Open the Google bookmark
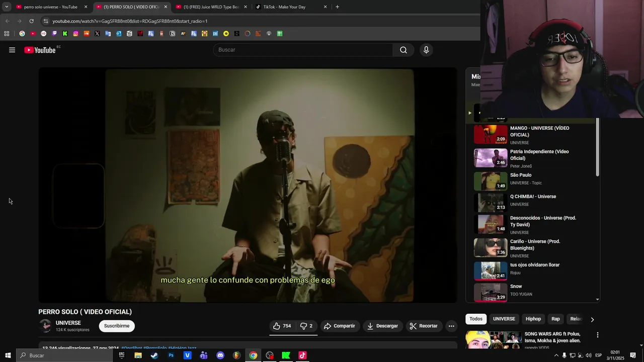 click(22, 34)
